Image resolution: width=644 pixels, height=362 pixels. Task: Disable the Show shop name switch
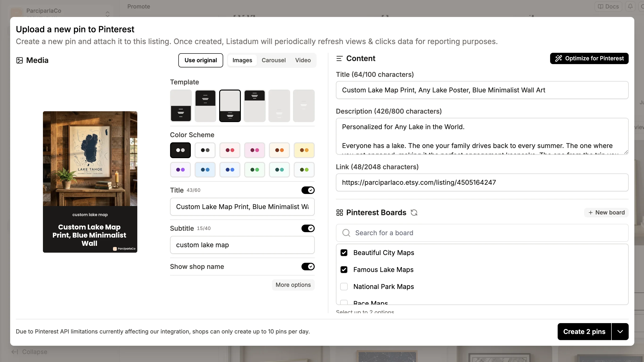(308, 267)
